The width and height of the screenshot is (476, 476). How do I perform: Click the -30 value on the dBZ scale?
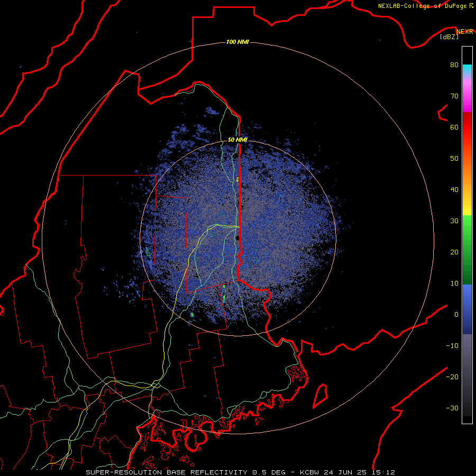tap(452, 408)
